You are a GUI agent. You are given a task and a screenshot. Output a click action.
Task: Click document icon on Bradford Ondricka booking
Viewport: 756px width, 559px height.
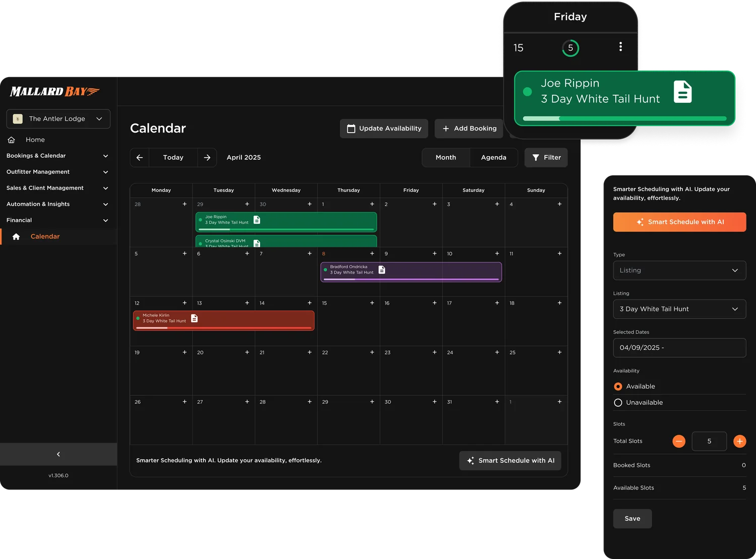tap(382, 270)
